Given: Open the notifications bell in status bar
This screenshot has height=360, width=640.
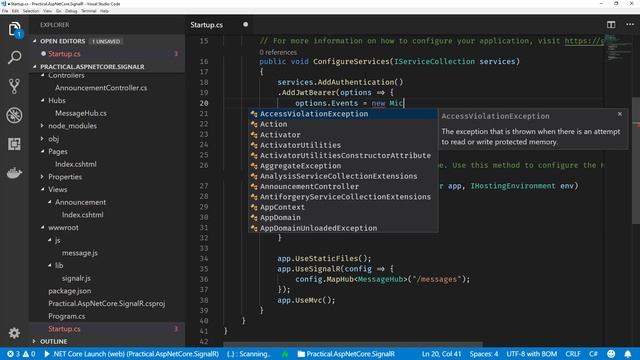Looking at the screenshot, I should pos(628,354).
